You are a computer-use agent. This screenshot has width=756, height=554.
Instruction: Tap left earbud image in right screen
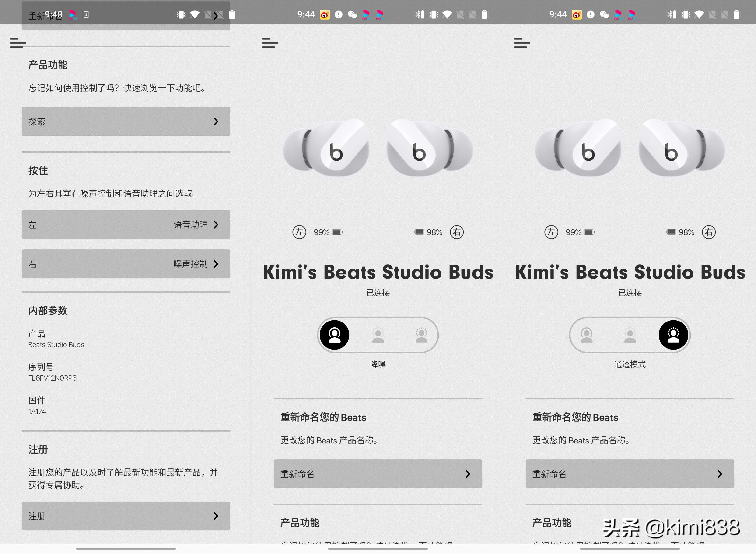(578, 148)
